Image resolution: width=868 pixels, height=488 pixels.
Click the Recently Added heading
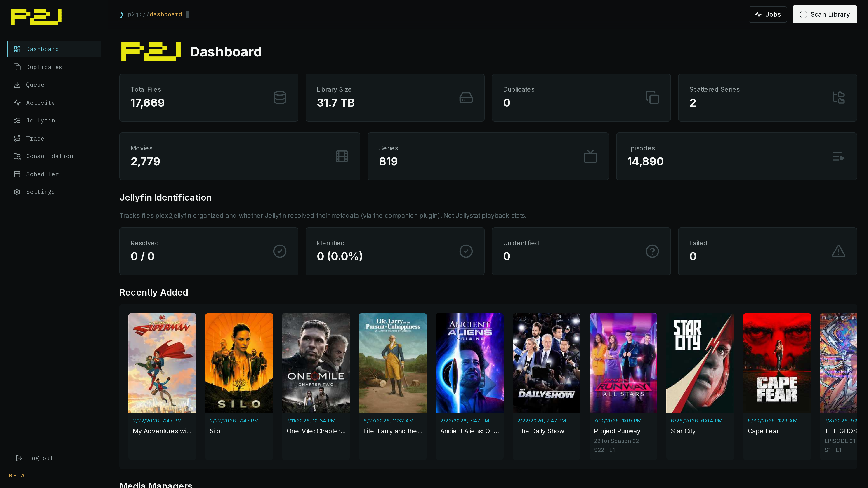tap(154, 292)
